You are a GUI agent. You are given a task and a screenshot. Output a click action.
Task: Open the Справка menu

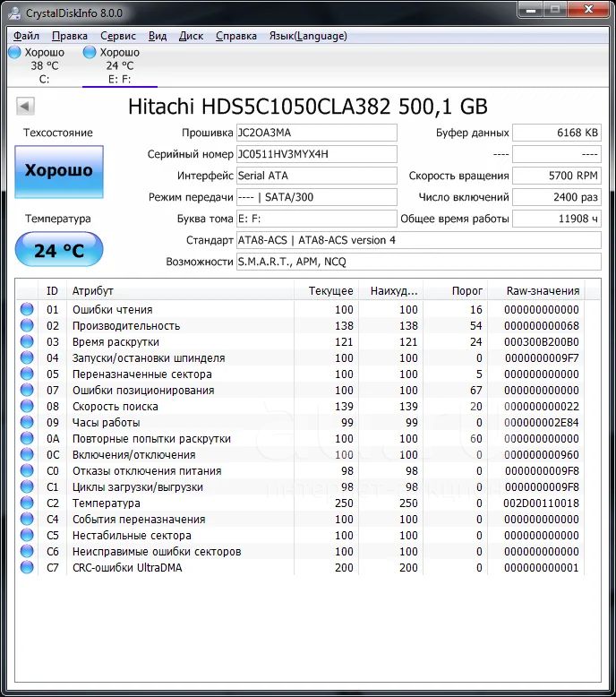pos(236,36)
